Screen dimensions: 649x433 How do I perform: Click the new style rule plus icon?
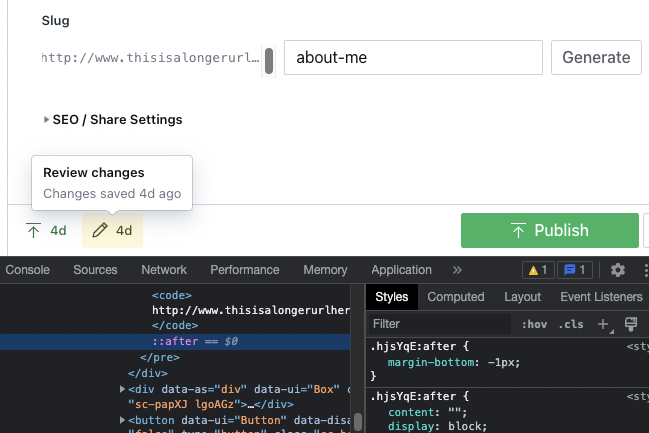[x=603, y=324]
